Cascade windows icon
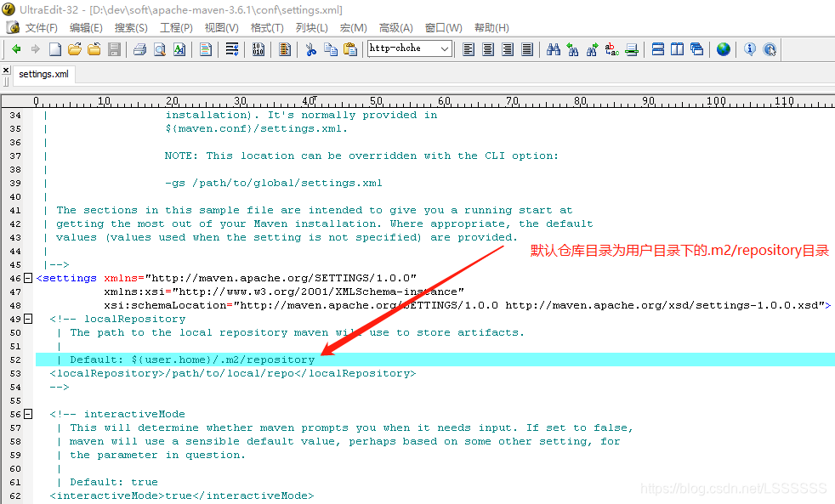The image size is (835, 504). click(x=696, y=49)
